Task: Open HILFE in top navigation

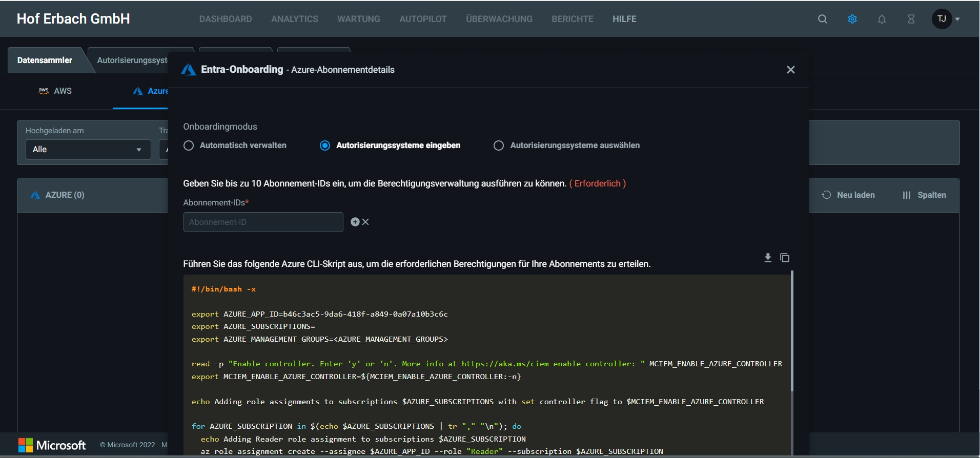Action: (624, 19)
